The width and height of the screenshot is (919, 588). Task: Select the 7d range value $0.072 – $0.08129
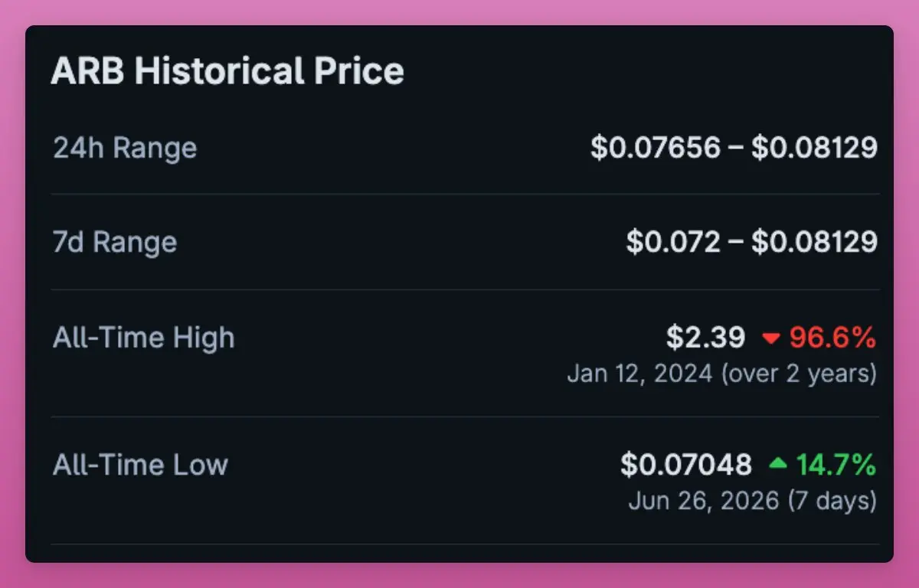[x=752, y=242]
